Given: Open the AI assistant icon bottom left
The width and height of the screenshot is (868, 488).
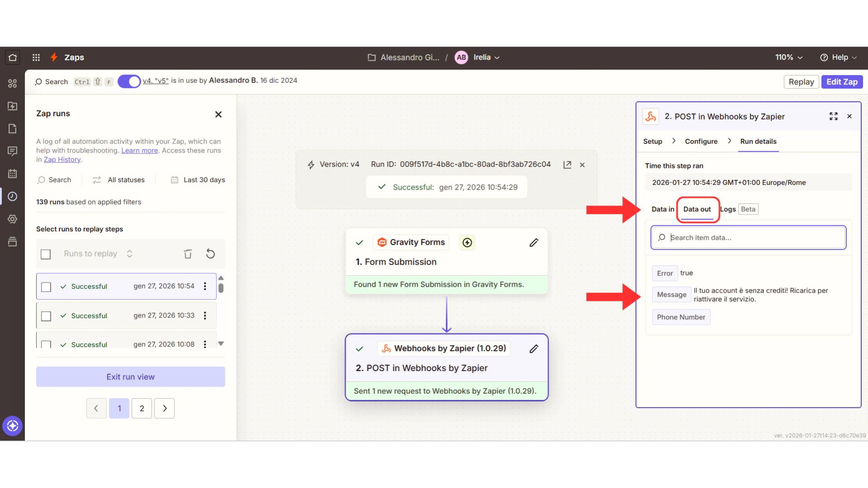Looking at the screenshot, I should click(x=12, y=426).
